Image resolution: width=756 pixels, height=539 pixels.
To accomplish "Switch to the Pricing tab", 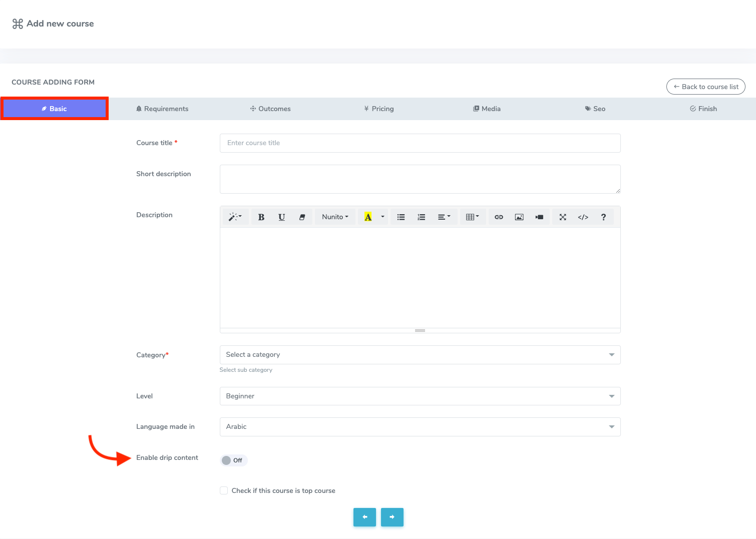I will 379,109.
